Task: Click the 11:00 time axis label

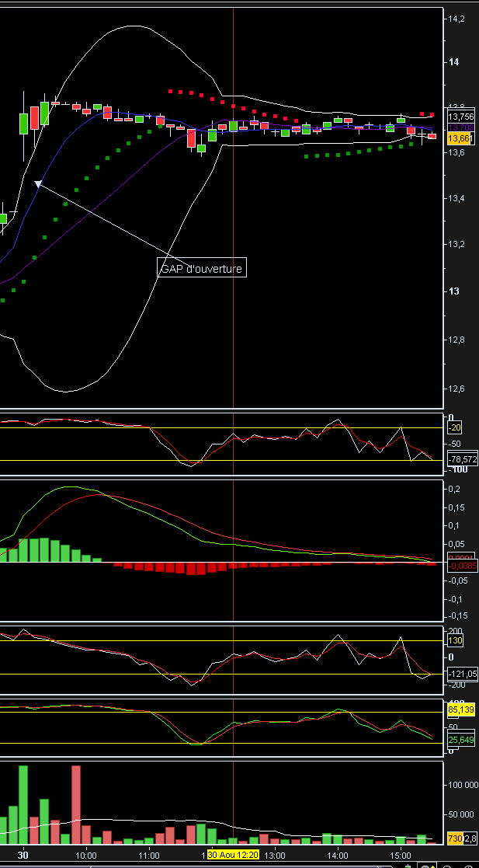Action: tap(149, 856)
